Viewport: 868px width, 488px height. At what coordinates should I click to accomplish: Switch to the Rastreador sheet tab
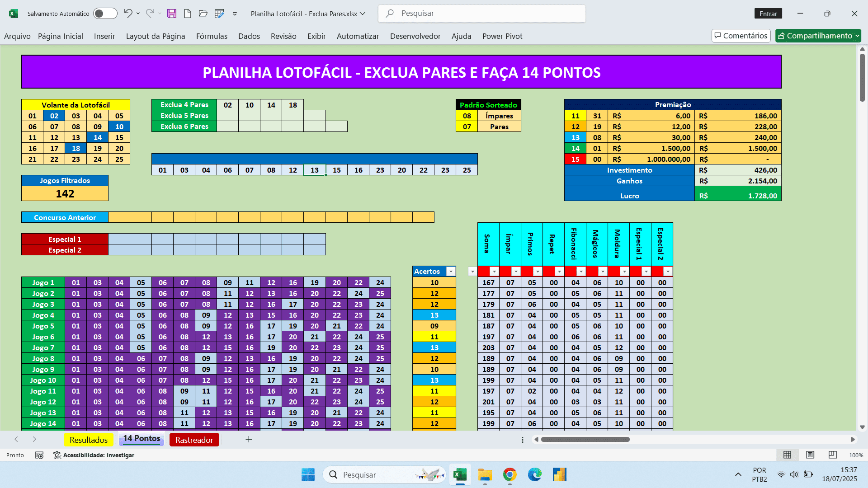click(194, 440)
